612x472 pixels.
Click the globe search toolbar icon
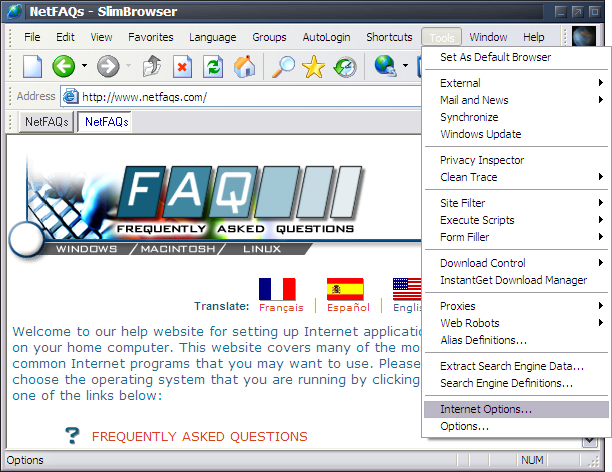tap(386, 66)
